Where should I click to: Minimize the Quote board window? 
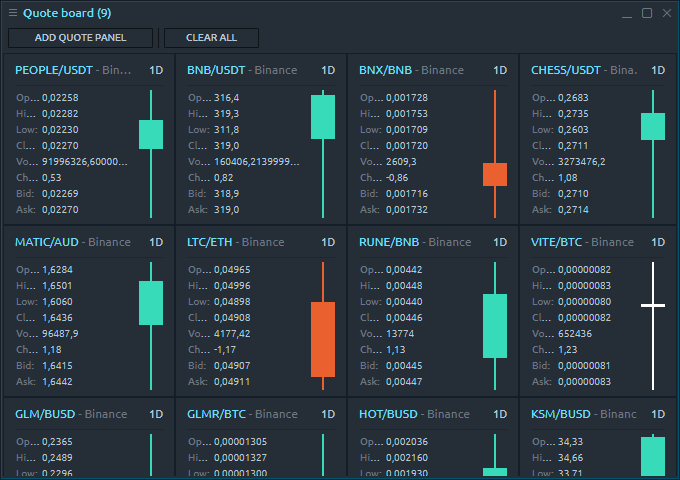627,14
